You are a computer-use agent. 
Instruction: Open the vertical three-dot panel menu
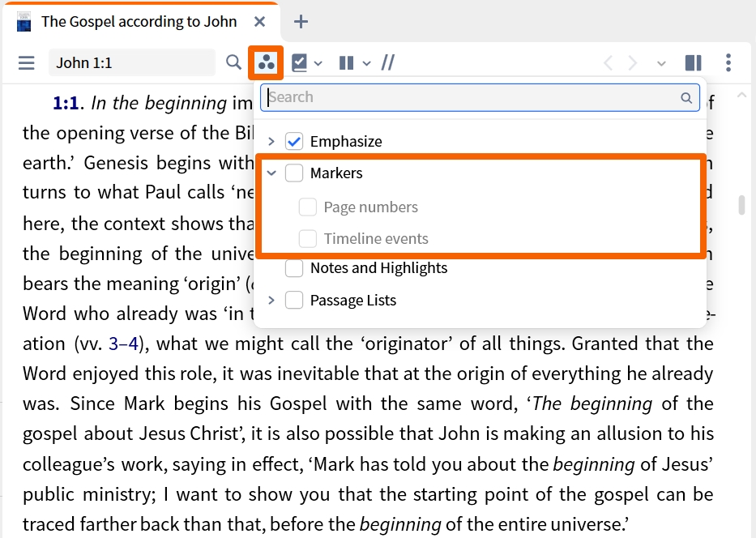(x=728, y=62)
